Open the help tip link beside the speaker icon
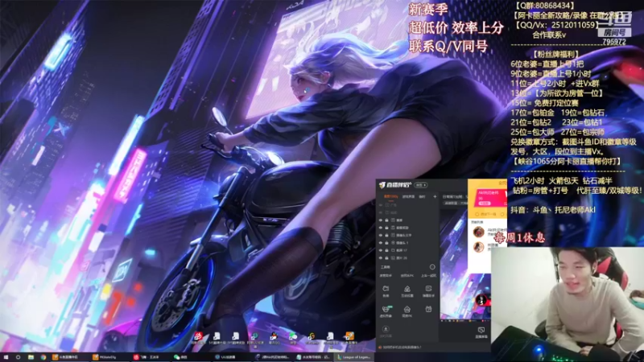Image resolution: width=644 pixels, height=362 pixels. click(402, 348)
